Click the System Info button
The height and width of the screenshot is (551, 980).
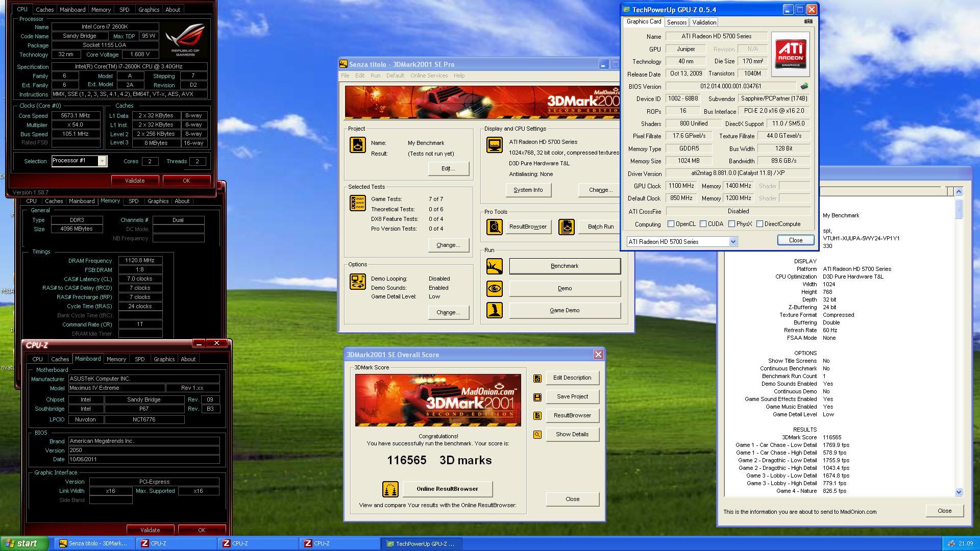[528, 190]
